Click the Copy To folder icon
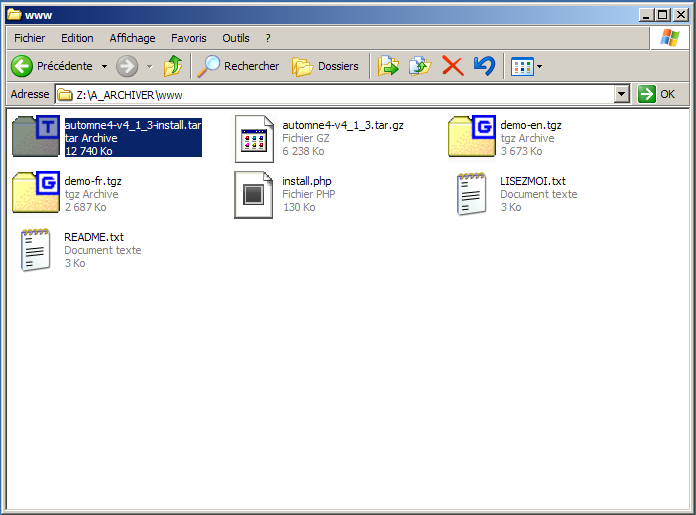 tap(420, 66)
